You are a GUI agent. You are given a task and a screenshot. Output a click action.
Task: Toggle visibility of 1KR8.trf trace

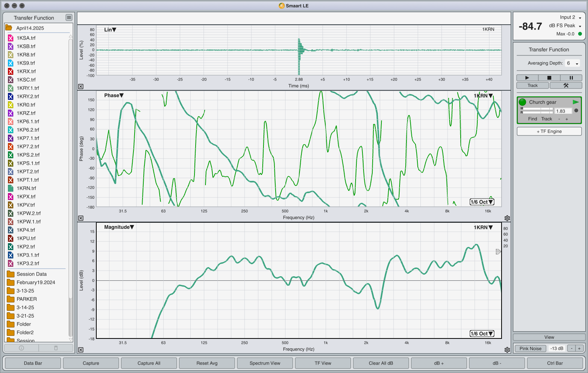11,55
